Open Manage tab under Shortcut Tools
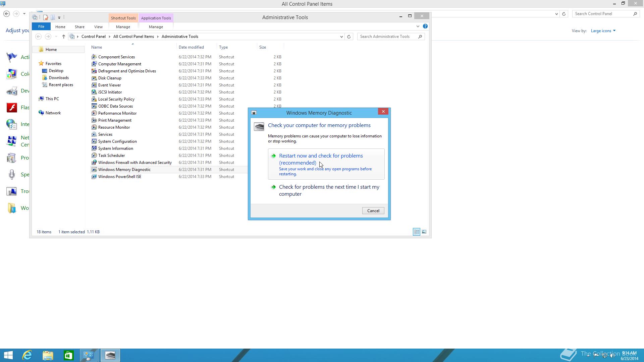Screen dimensions: 644x362 (123, 27)
